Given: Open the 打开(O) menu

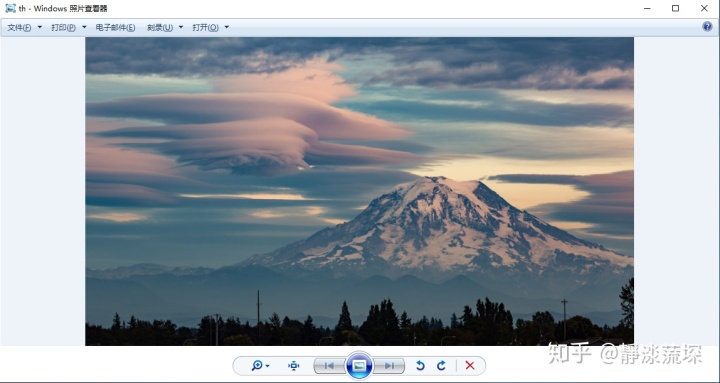Looking at the screenshot, I should coord(205,28).
